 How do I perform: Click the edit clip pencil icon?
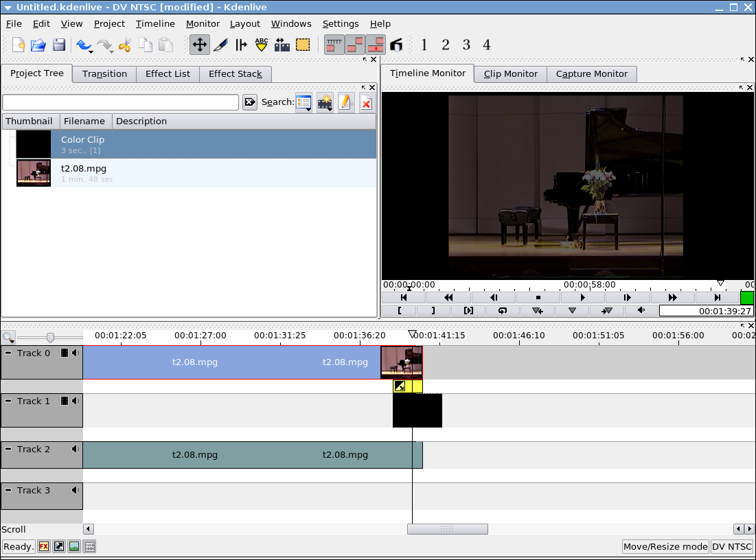pyautogui.click(x=345, y=103)
